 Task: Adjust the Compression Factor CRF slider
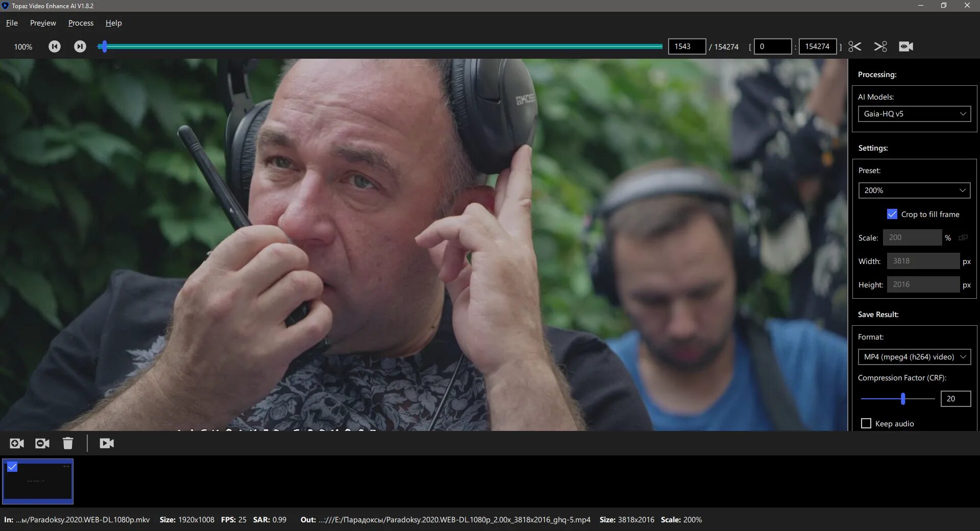point(903,399)
